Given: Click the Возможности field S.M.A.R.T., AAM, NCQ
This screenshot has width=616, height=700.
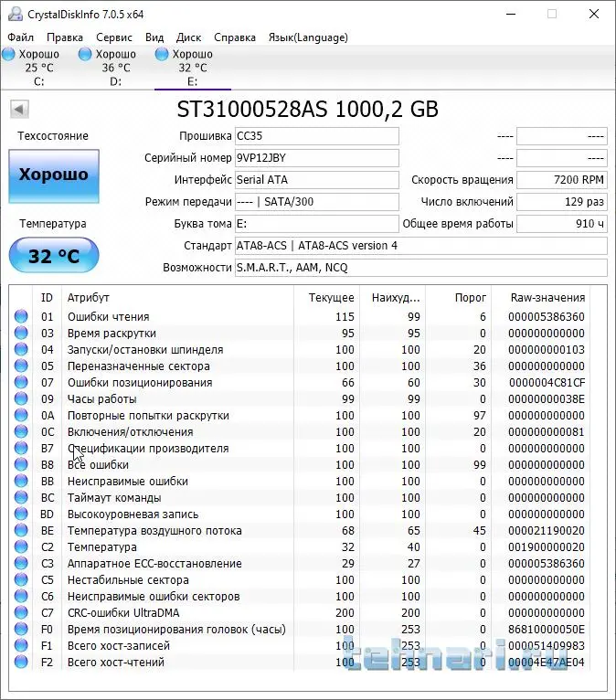Looking at the screenshot, I should (x=421, y=268).
